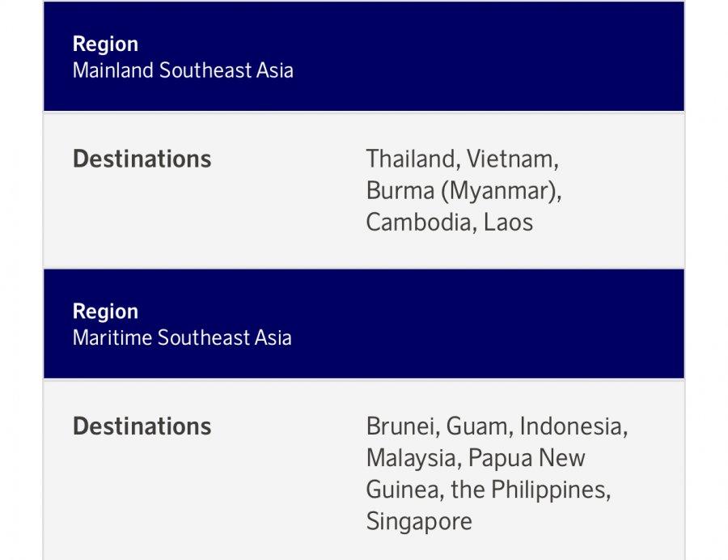Click the Maritime Southeast Asia heading text
728x560 pixels.
coord(182,337)
